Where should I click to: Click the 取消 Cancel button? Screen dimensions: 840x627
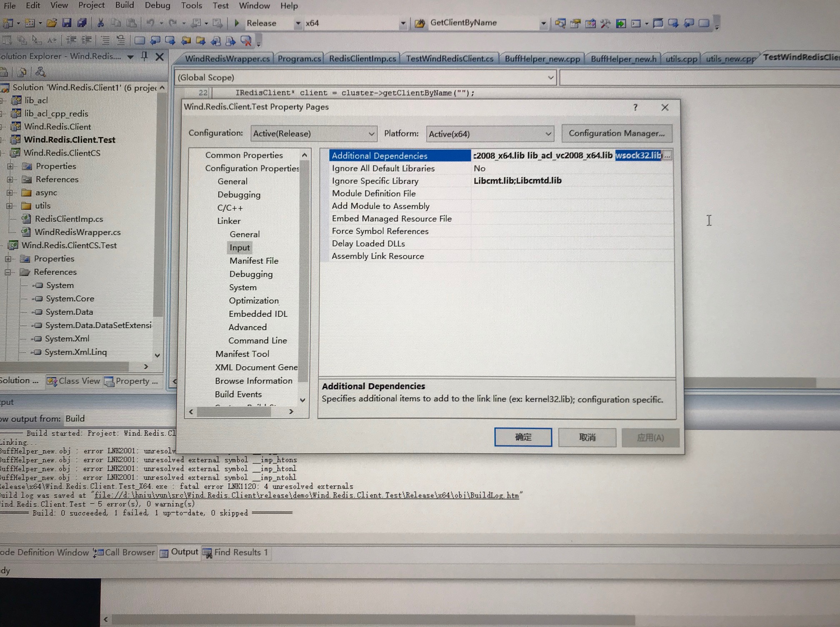[587, 437]
